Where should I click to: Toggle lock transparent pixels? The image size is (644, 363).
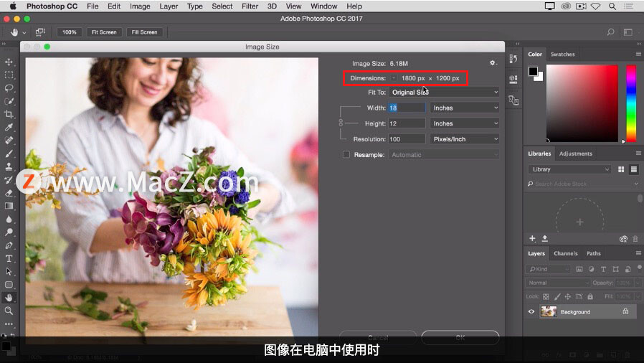546,296
